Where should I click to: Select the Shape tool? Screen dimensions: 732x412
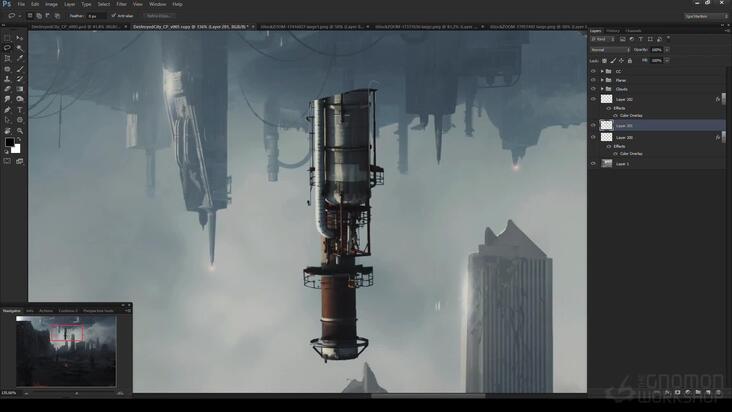20,120
